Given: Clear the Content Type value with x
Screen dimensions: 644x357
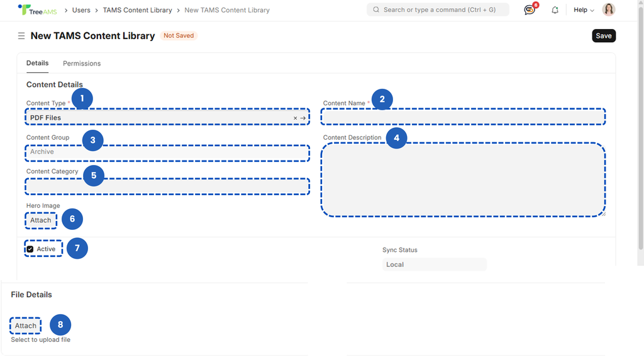Looking at the screenshot, I should click(x=295, y=118).
